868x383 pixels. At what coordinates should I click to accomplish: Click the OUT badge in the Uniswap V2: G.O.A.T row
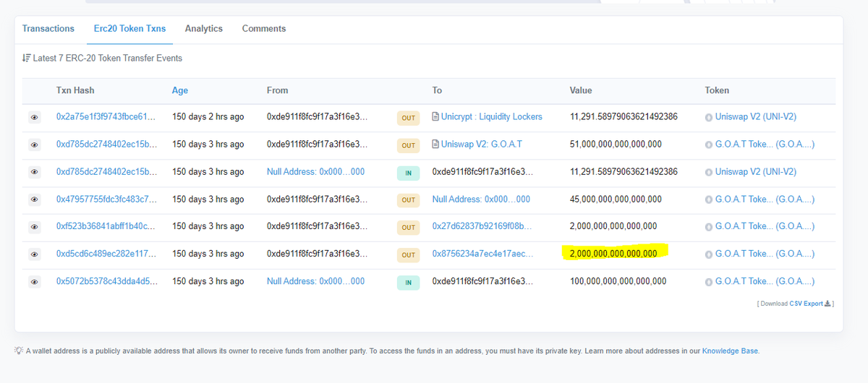[x=409, y=145]
